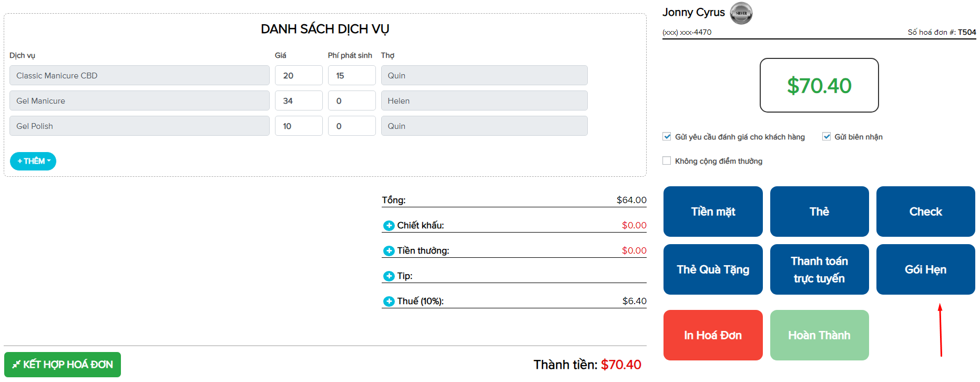The width and height of the screenshot is (980, 382).
Task: Click the silver membership badge icon
Action: tap(741, 13)
